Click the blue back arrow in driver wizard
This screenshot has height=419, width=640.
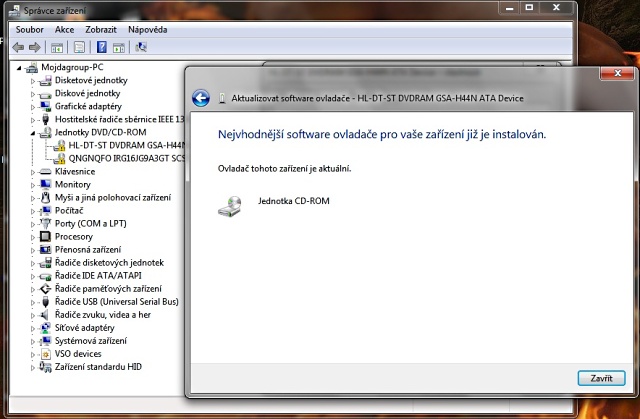pyautogui.click(x=201, y=98)
